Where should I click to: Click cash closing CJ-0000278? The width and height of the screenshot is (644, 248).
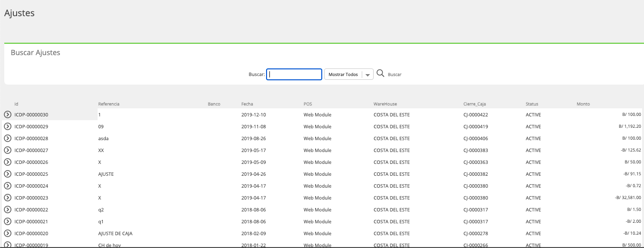coord(476,233)
